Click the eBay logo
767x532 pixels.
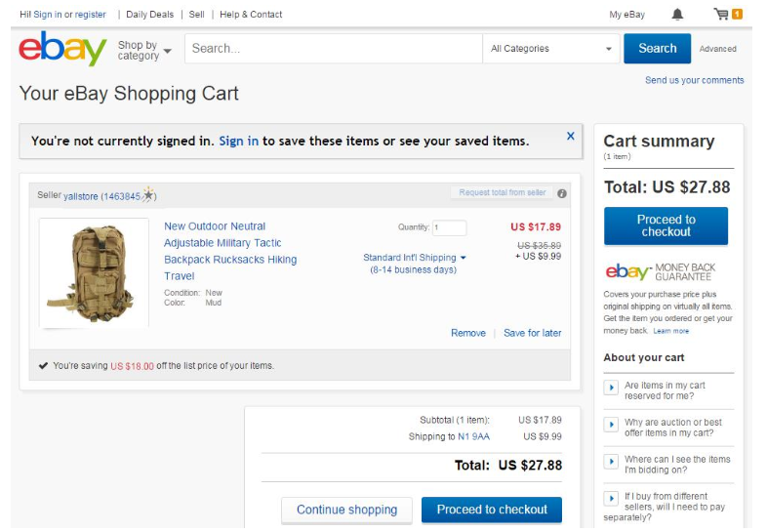coord(62,49)
